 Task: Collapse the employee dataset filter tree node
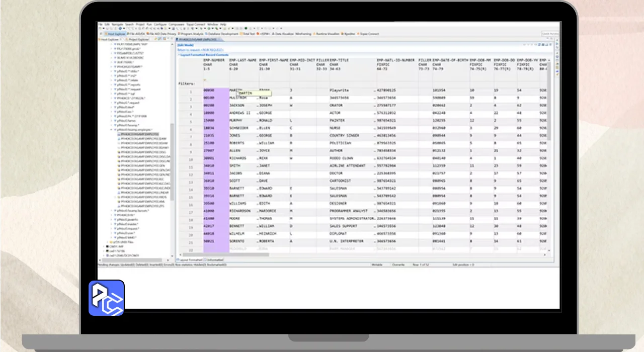tap(111, 130)
